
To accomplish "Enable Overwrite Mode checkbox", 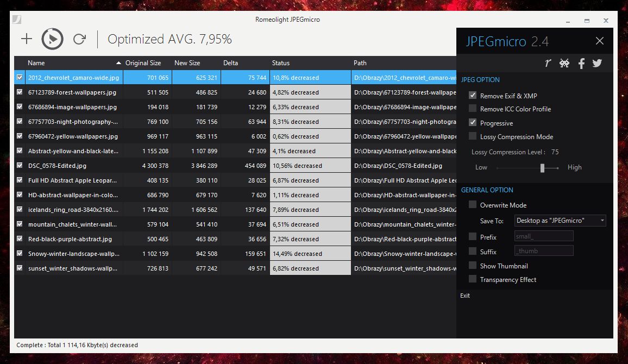I will pos(473,205).
